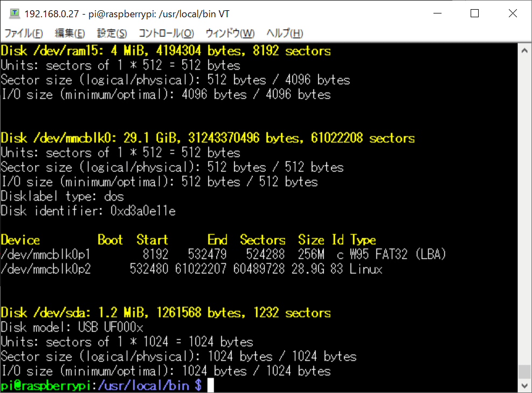Click the 'Disk identifier: 0xd3a0e11e' line
532x393 pixels.
tap(88, 211)
